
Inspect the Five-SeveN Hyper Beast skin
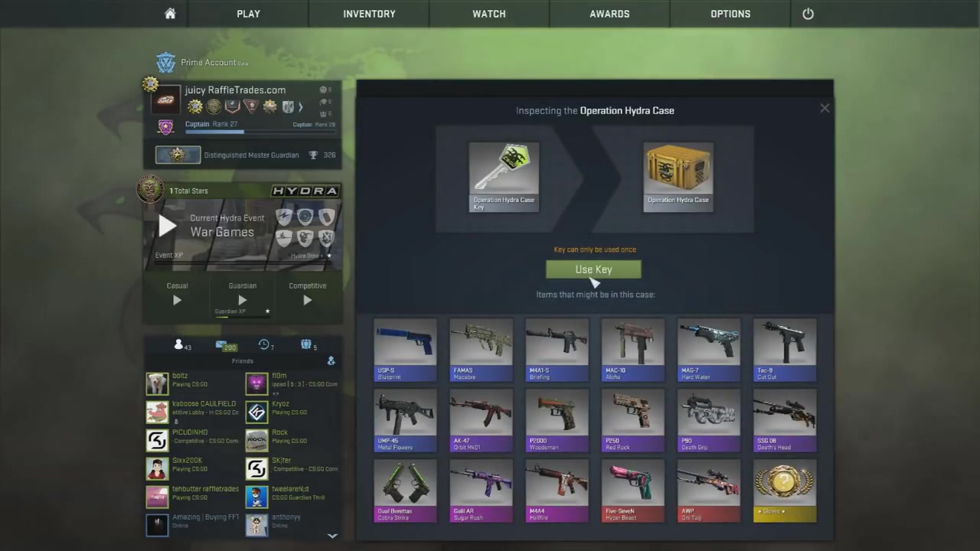[632, 491]
